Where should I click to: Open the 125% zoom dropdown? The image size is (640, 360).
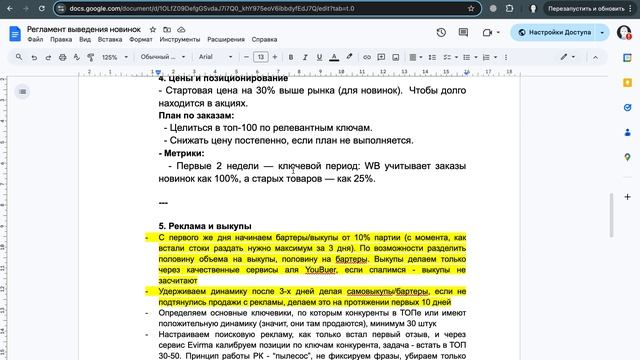(115, 57)
